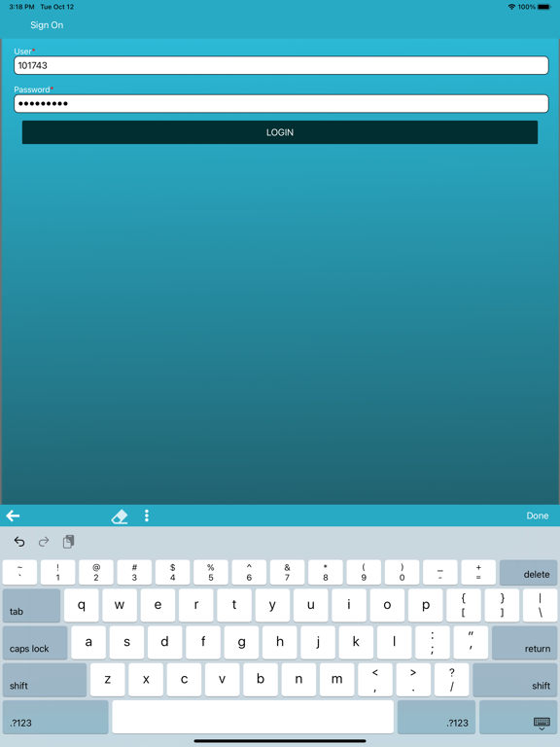Tap the g key
Viewport: 560px width, 747px height.
[241, 643]
